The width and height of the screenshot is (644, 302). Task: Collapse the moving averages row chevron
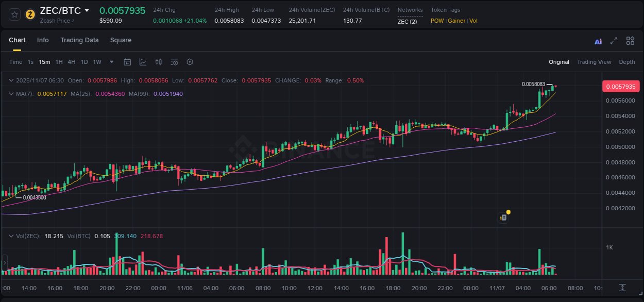[x=11, y=94]
